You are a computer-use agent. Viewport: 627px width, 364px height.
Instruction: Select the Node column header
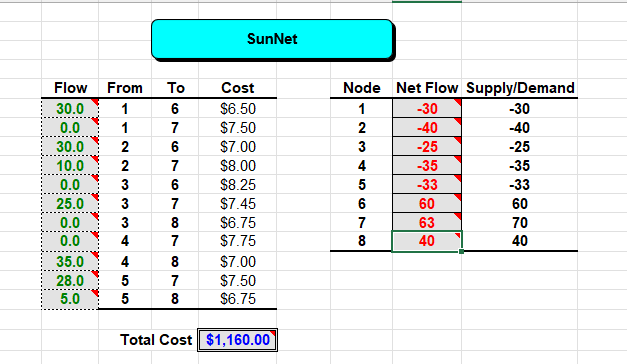[x=361, y=88]
